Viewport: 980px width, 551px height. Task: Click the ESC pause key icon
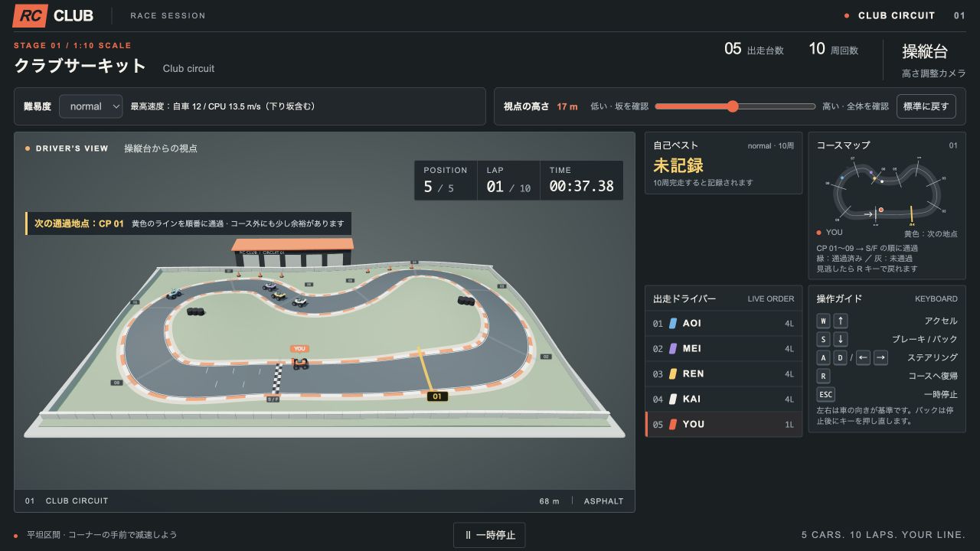(825, 394)
